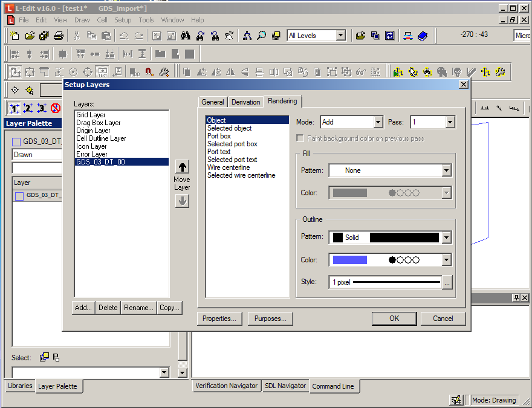
Task: Click the cell hierarchy tree icon
Action: click(x=247, y=36)
